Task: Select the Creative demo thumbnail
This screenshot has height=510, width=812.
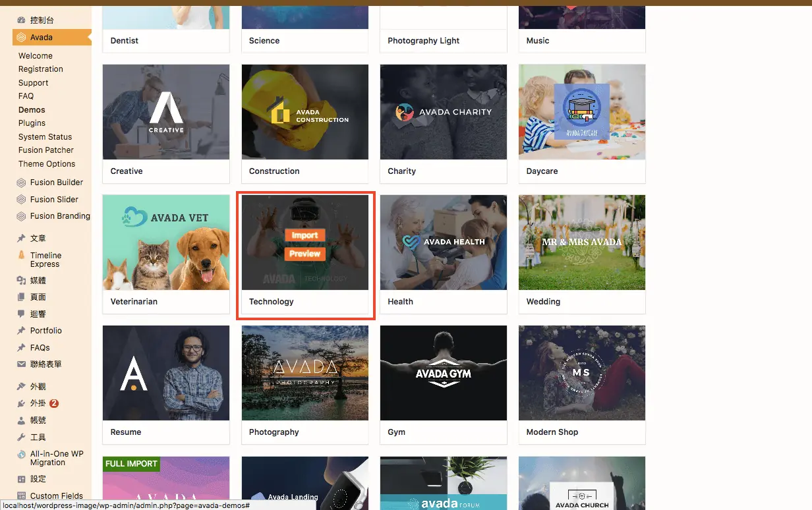Action: click(166, 112)
